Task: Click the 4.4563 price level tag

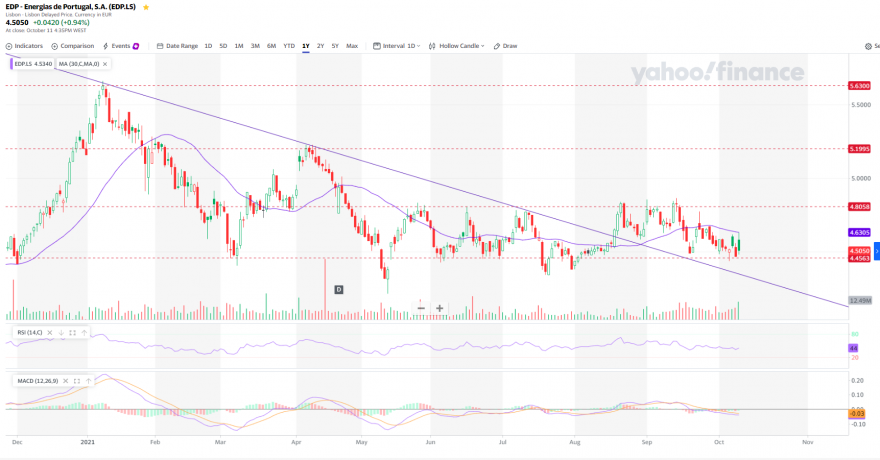Action: pyautogui.click(x=859, y=259)
